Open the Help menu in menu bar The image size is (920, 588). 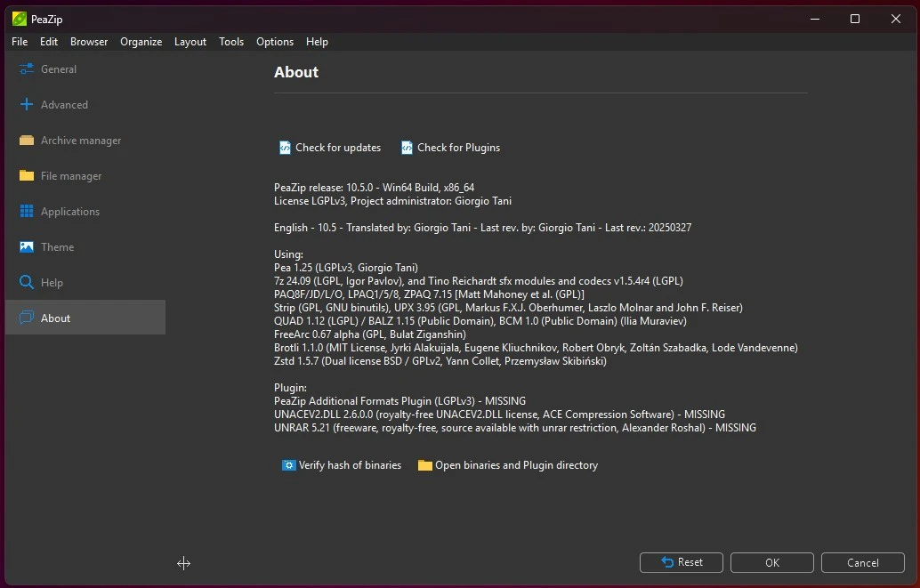(x=317, y=42)
